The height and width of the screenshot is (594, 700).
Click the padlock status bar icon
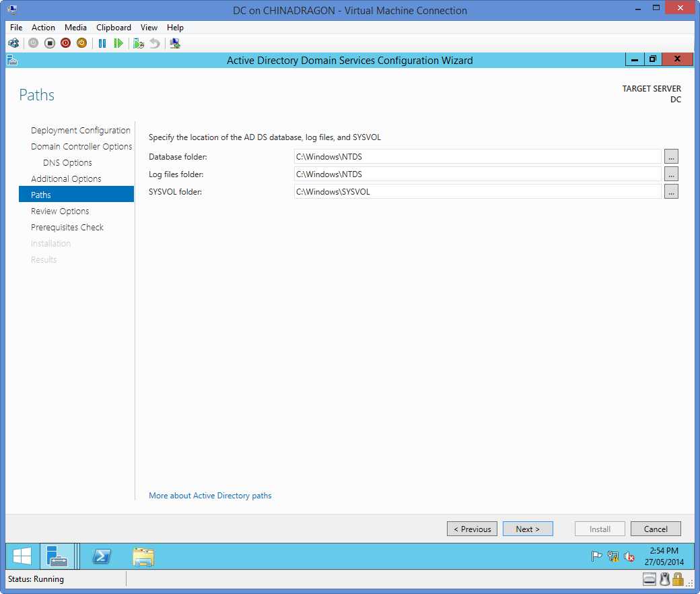(x=678, y=579)
